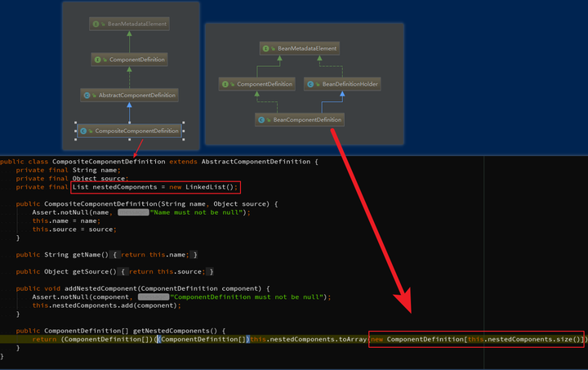The image size is (588, 370).
Task: Click the 'addNestedComponent' method signature
Action: click(163, 288)
